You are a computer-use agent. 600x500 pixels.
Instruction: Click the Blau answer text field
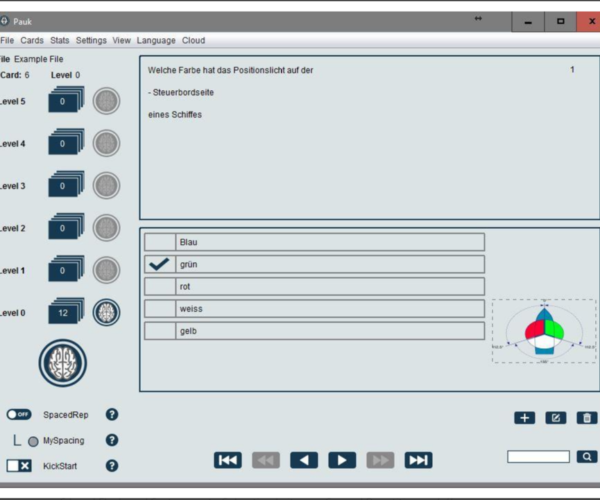(330, 242)
